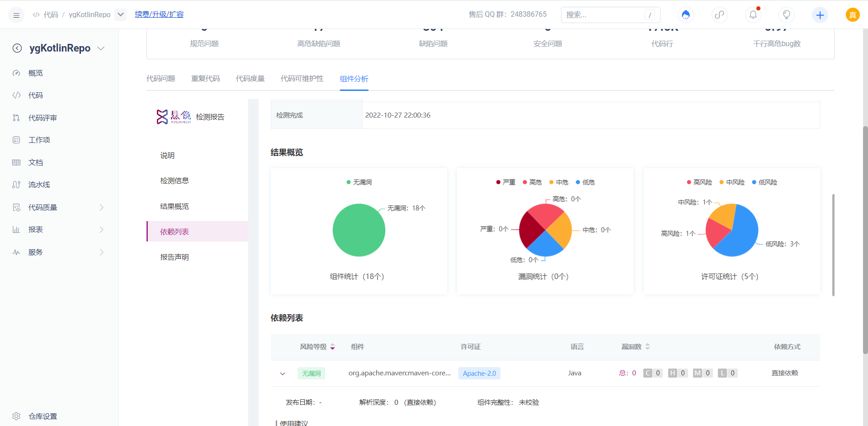The width and height of the screenshot is (868, 426).
Task: Toggle the 高危 legend item
Action: (532, 182)
